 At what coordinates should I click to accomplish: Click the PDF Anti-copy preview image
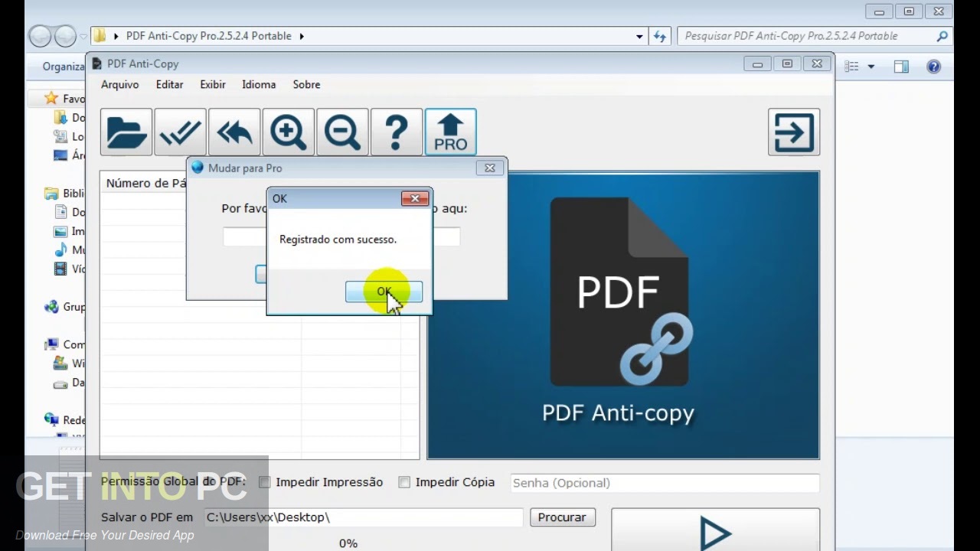pos(623,315)
